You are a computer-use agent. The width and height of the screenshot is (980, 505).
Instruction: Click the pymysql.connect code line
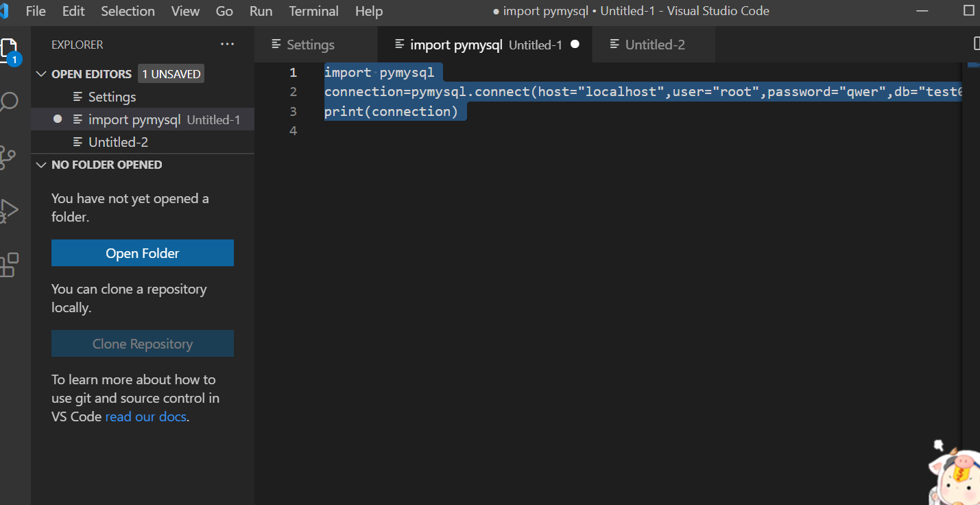tap(643, 92)
